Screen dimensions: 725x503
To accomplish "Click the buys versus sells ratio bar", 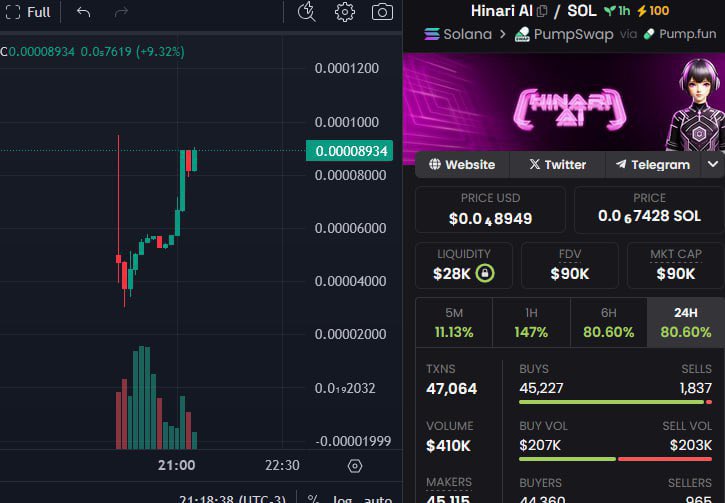I will (615, 402).
